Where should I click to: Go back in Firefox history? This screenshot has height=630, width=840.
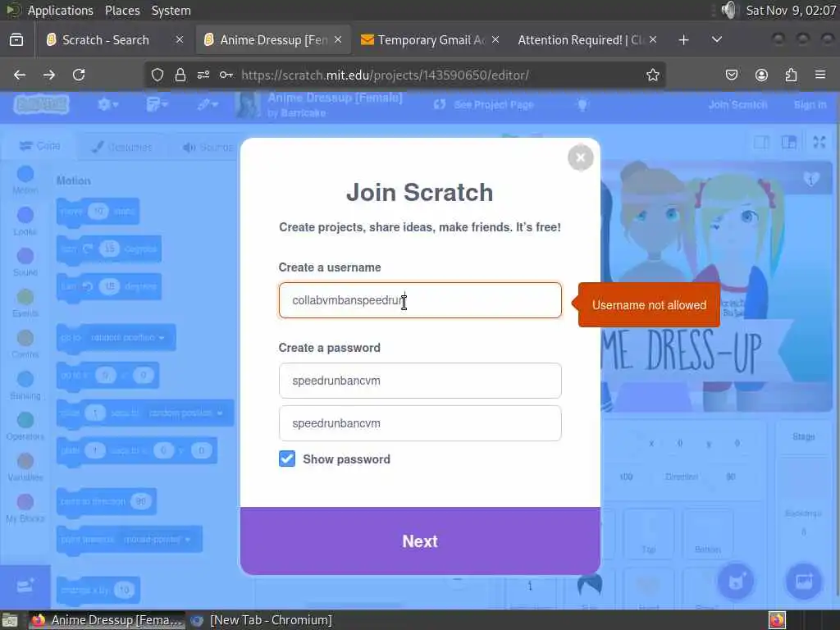pos(20,75)
